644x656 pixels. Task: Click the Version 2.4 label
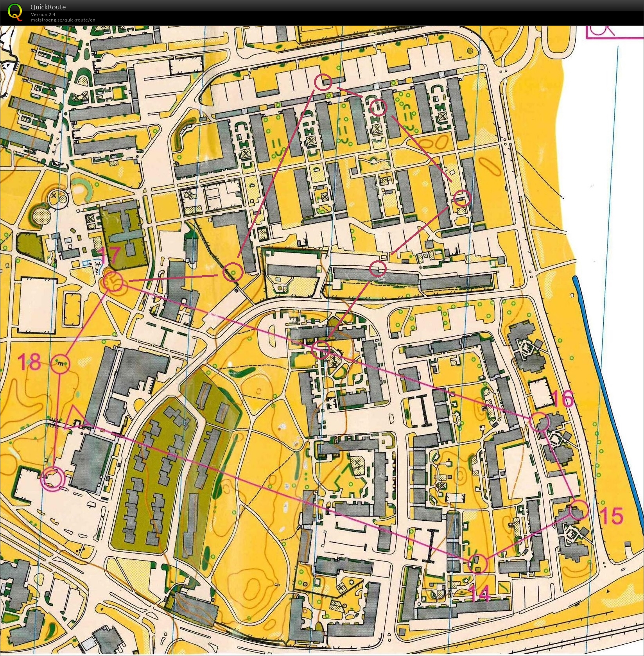pos(42,15)
